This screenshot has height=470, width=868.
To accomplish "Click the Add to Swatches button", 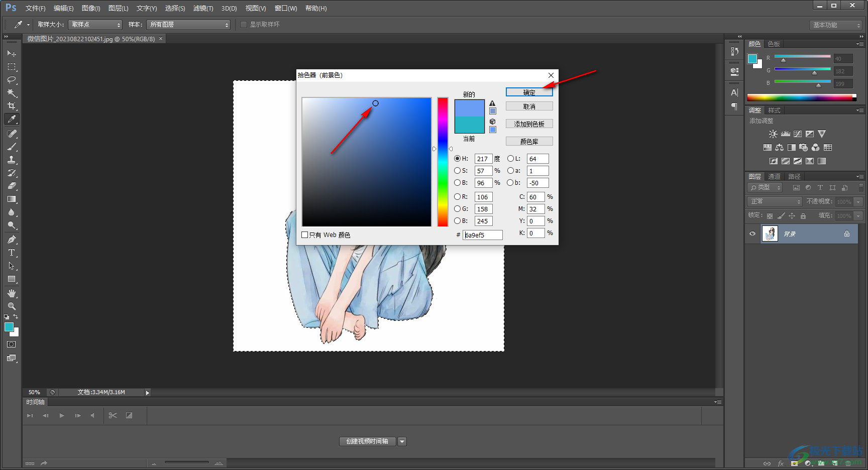I will (529, 124).
